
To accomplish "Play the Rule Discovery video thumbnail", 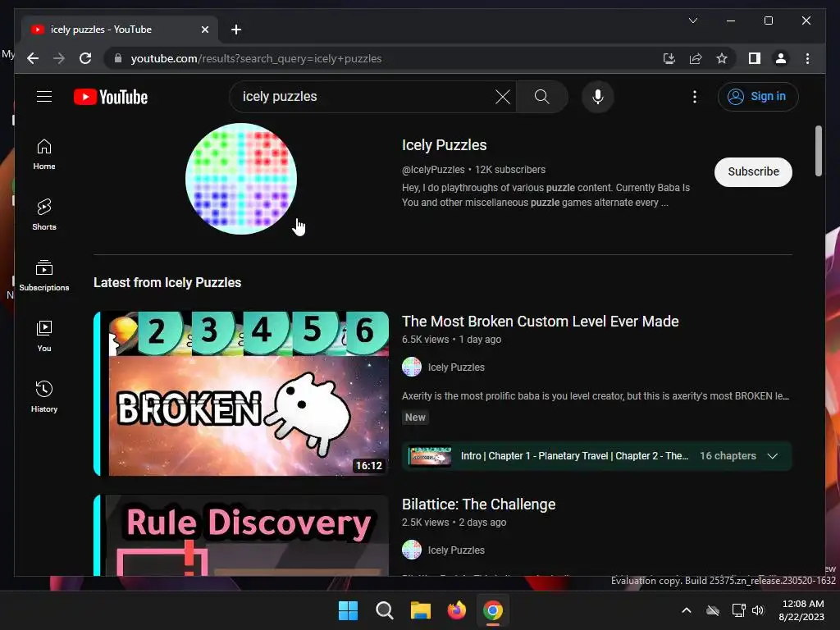I will tap(242, 535).
